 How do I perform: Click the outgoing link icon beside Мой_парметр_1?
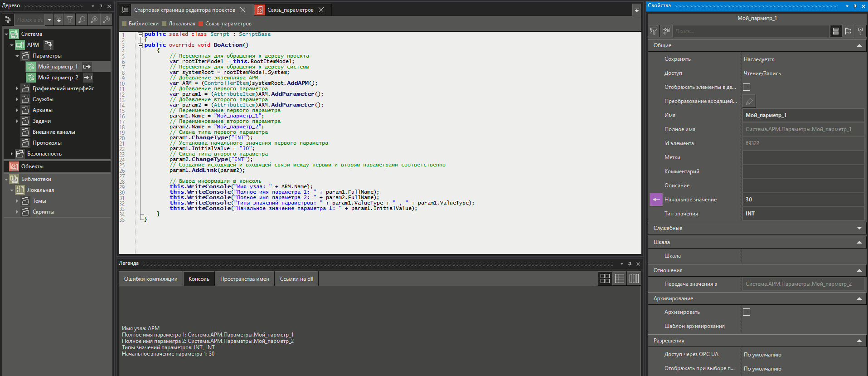(87, 67)
